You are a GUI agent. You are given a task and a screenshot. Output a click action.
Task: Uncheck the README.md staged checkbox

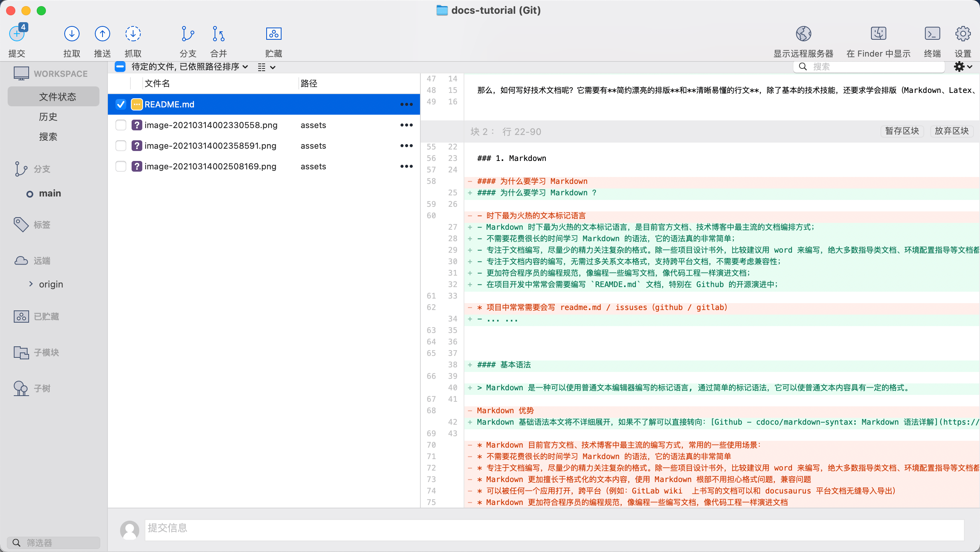coord(121,104)
